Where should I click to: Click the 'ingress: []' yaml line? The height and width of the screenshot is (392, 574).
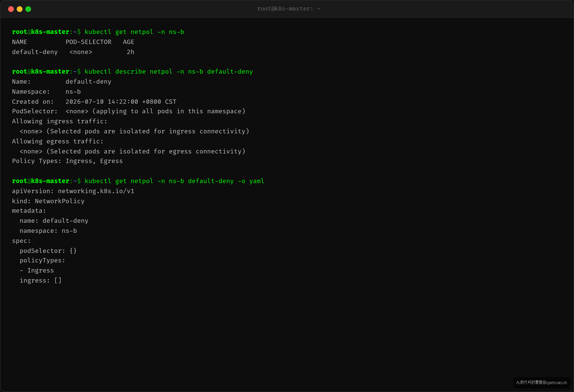41,281
